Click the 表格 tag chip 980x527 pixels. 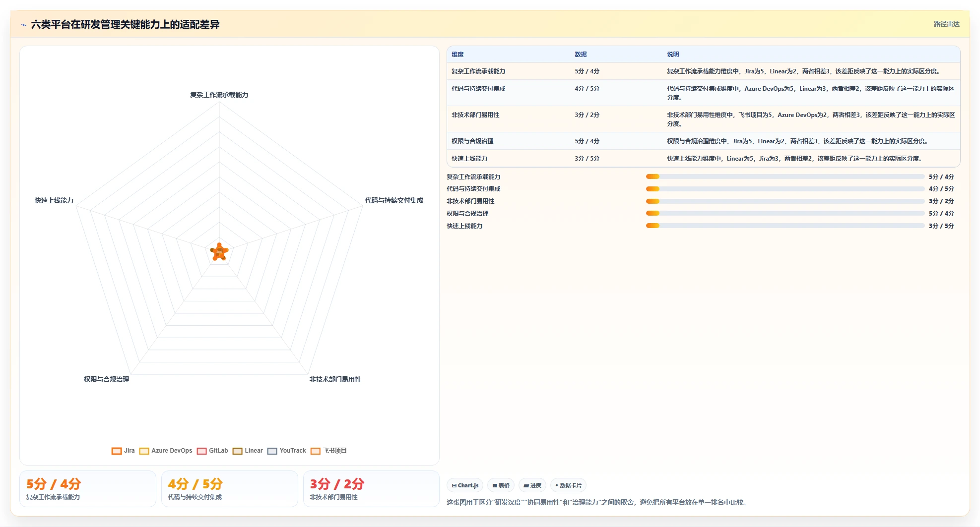(x=501, y=485)
